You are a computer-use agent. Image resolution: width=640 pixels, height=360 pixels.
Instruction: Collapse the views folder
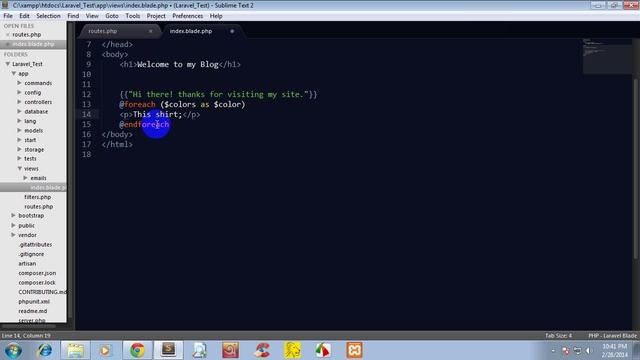tap(19, 168)
